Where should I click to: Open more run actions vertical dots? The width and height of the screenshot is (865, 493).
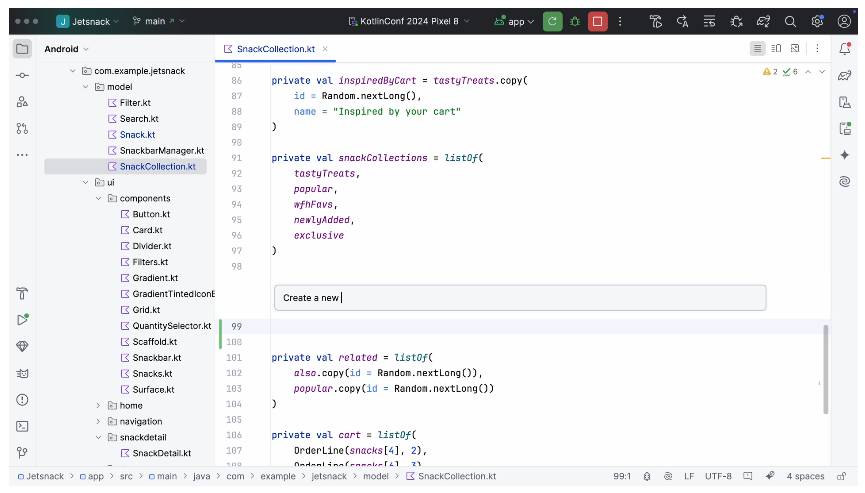click(620, 22)
